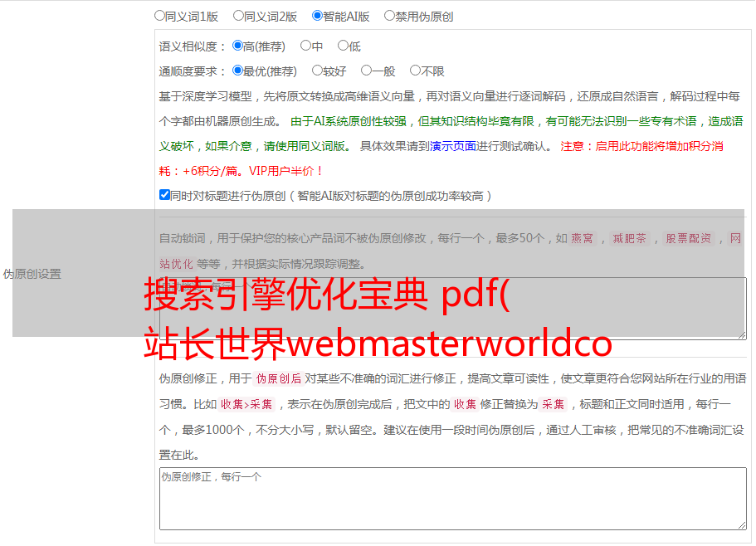Image resolution: width=756 pixels, height=546 pixels.
Task: Open the 演示页面 link
Action: coord(453,146)
